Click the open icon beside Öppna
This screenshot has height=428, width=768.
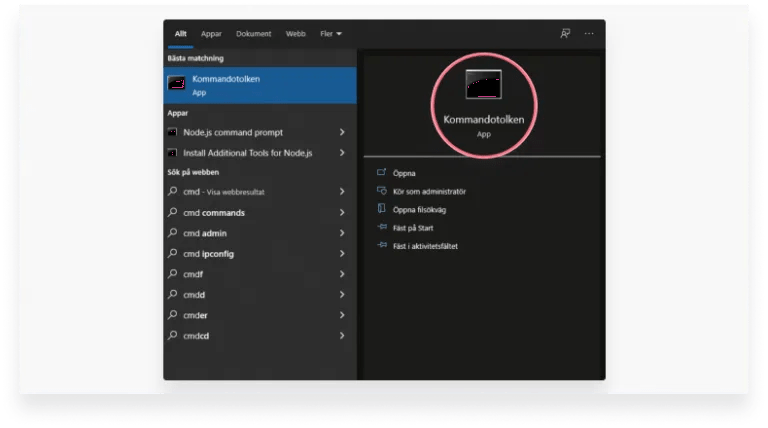[x=382, y=172]
